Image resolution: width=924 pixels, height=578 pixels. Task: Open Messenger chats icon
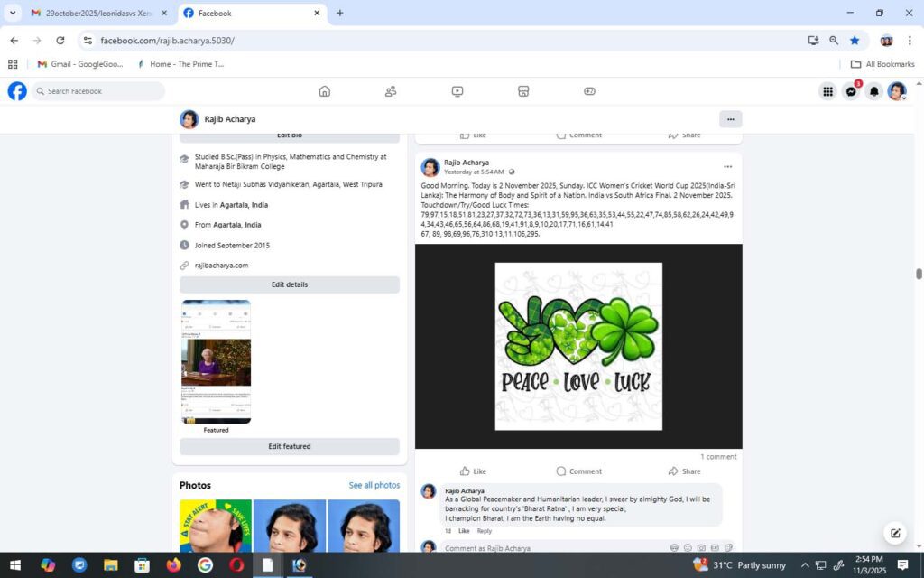[x=851, y=91]
